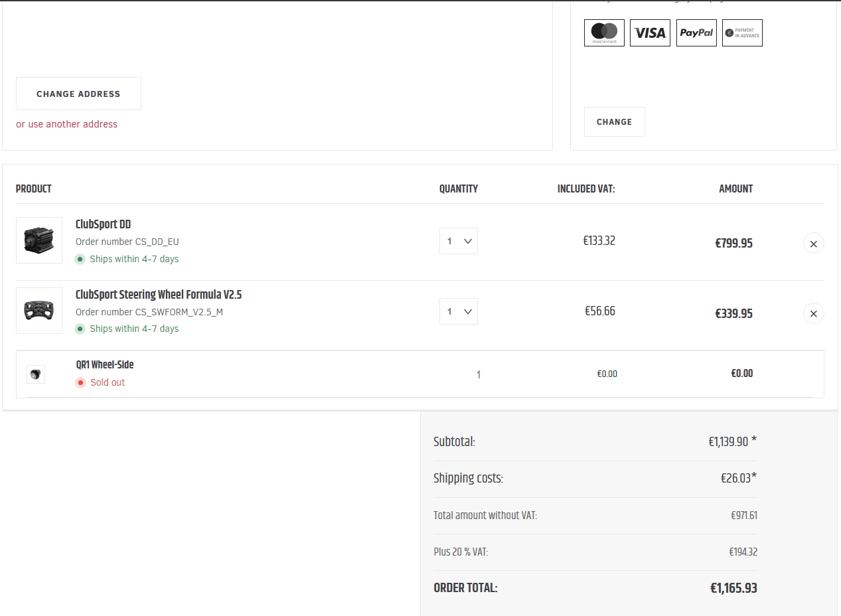The image size is (841, 616).
Task: Click red Sold out status dot
Action: click(80, 382)
